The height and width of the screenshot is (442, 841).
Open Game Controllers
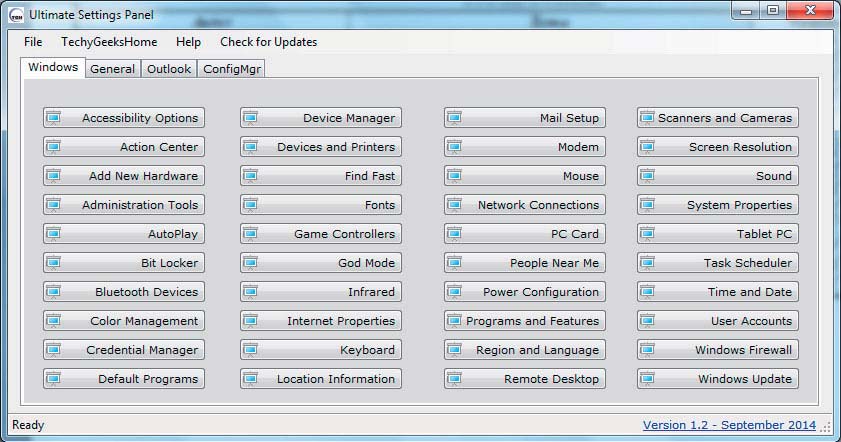321,233
